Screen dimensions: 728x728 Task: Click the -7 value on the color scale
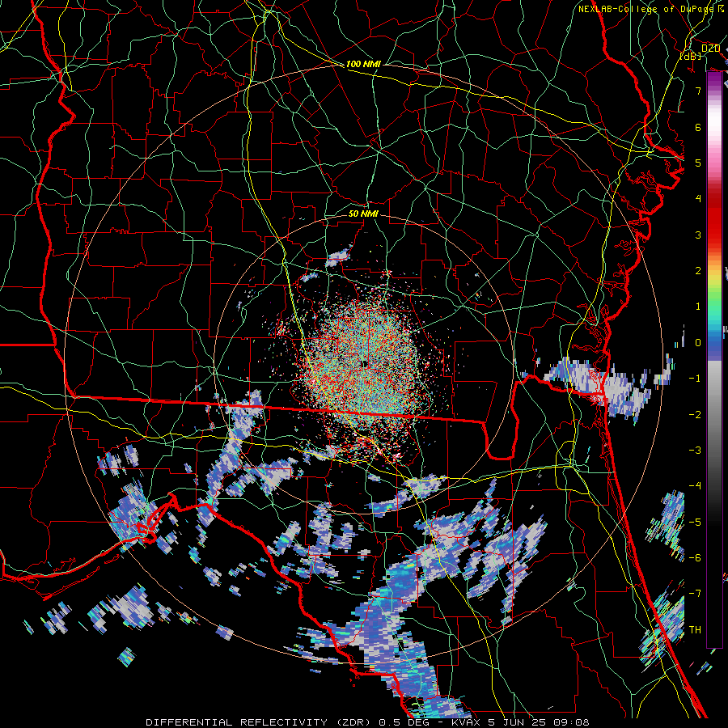pos(695,594)
